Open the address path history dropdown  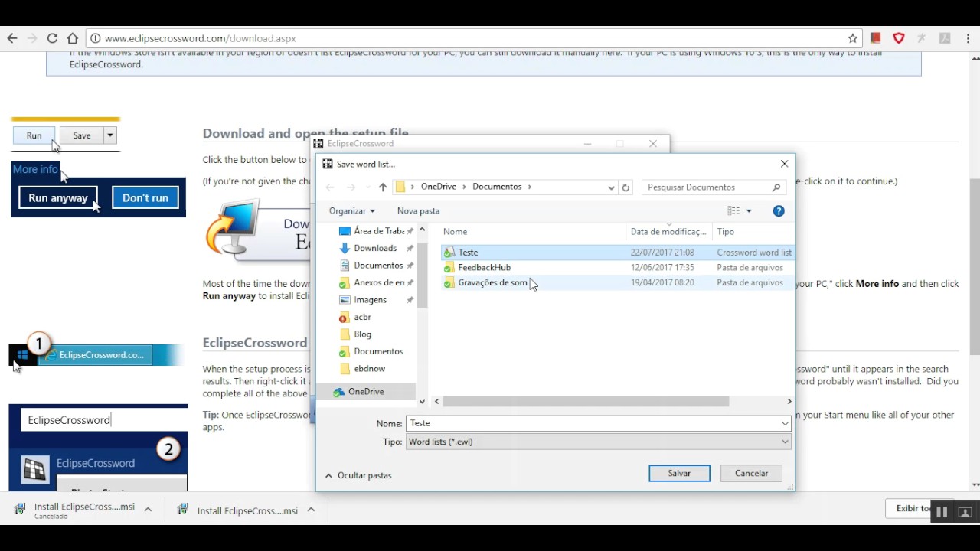pos(611,187)
